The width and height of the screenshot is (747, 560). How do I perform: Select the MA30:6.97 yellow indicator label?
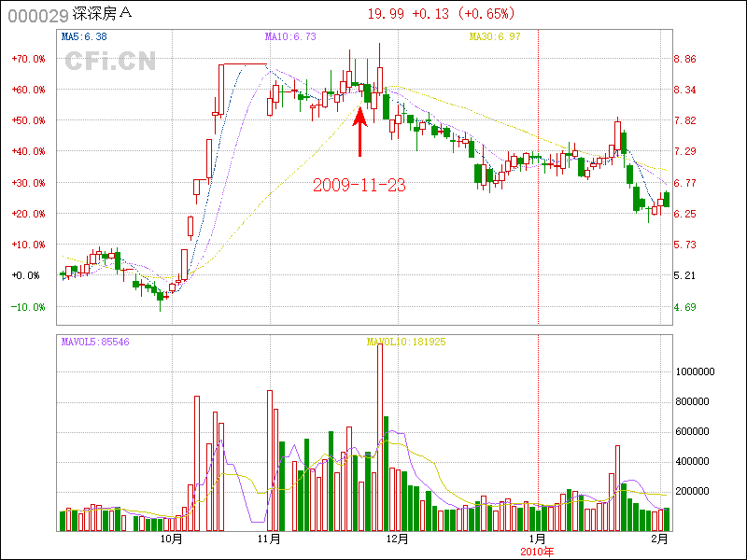click(494, 36)
